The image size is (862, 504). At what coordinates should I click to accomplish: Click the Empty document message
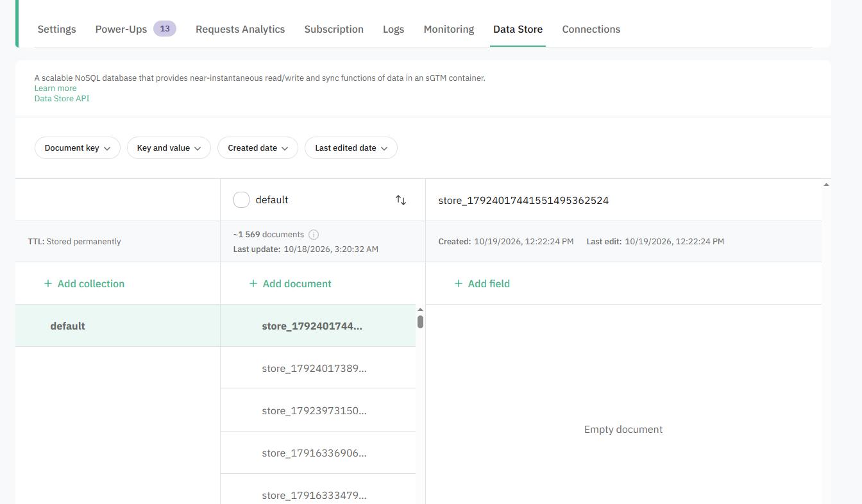coord(623,430)
